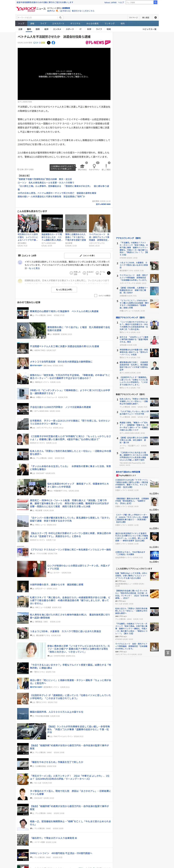The height and width of the screenshot is (868, 174).
Task: Click the top web search field
Action: (139, 2)
